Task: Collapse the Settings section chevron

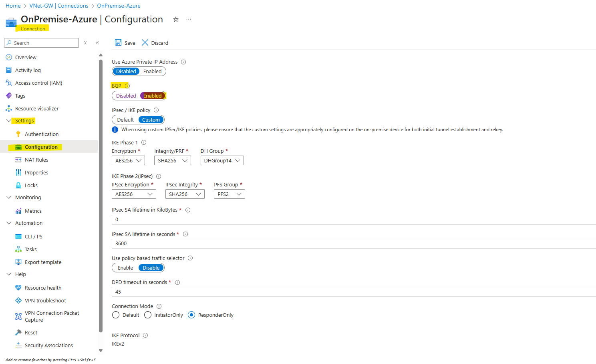Action: [9, 120]
